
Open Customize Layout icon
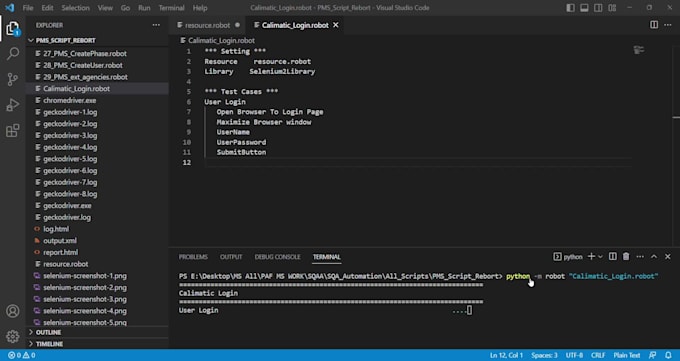(612, 8)
